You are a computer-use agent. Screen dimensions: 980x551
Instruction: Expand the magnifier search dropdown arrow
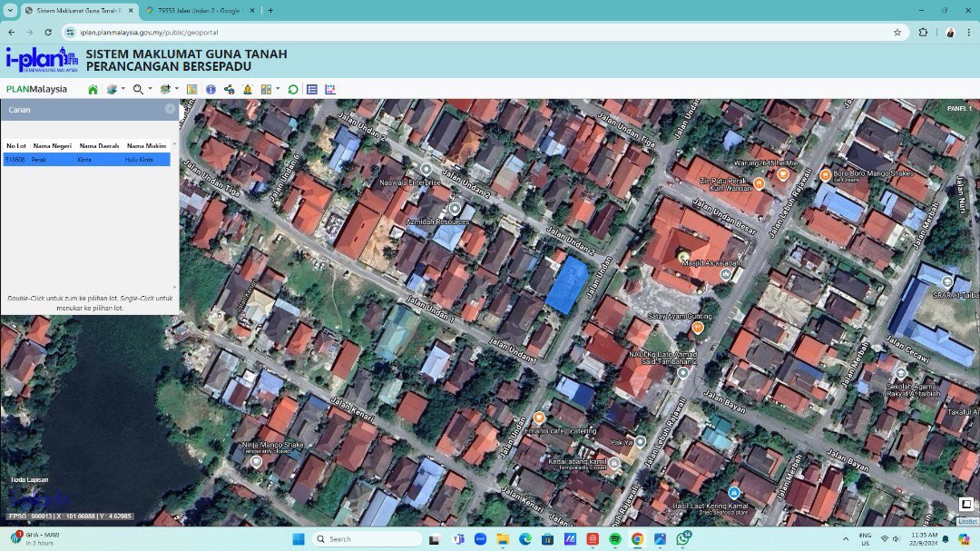pos(151,89)
